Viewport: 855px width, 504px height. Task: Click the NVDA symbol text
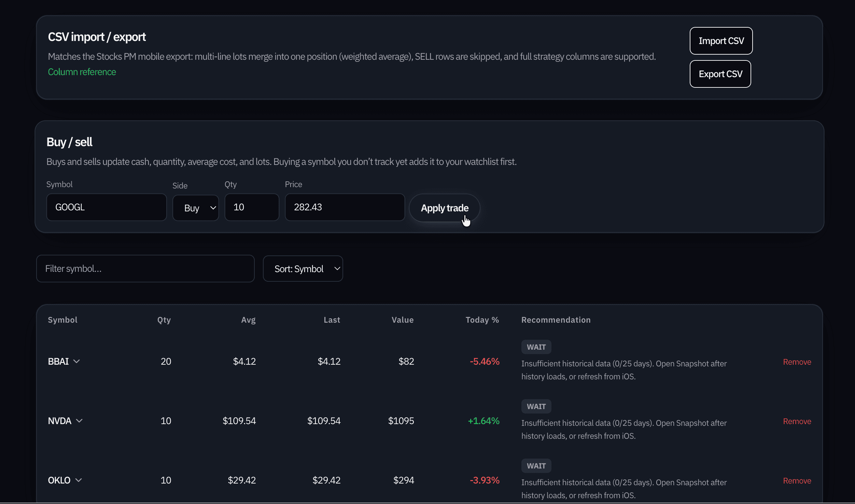click(60, 421)
